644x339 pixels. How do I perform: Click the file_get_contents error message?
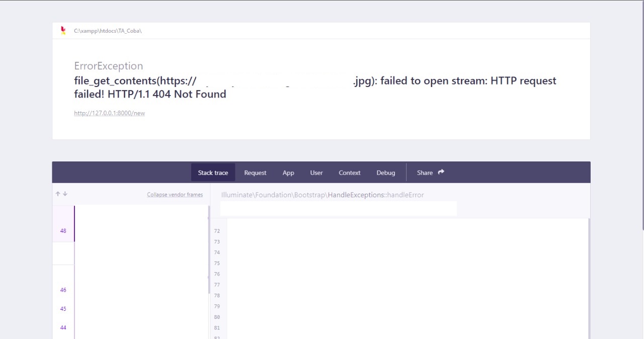coord(315,88)
